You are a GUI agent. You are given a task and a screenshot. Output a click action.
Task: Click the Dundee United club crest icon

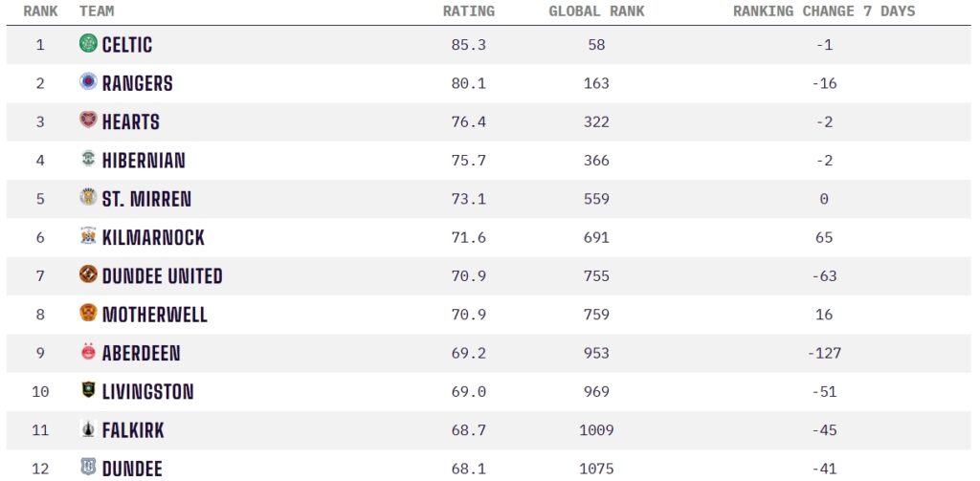88,275
